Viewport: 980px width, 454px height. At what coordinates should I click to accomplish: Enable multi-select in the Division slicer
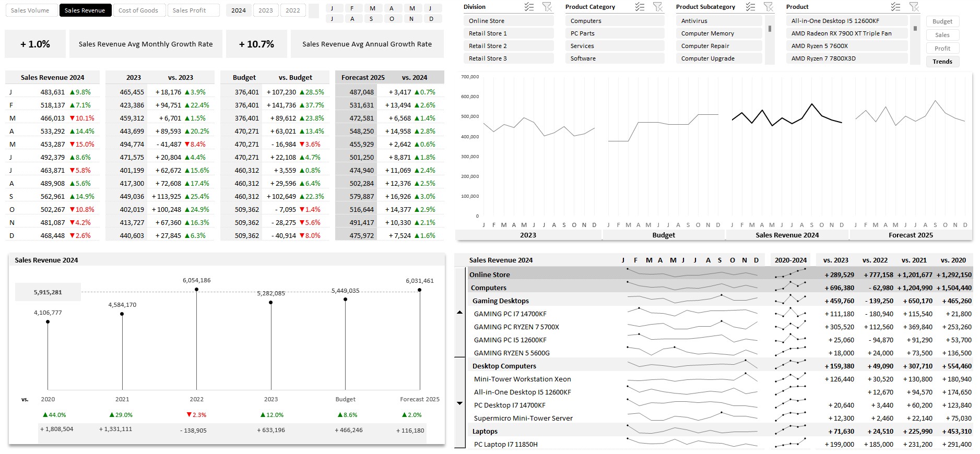(529, 7)
